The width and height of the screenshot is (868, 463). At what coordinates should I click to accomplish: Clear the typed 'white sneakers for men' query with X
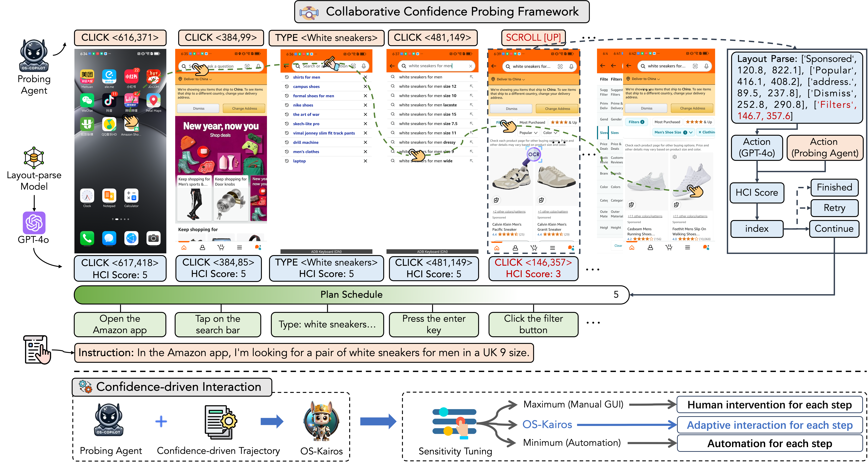471,66
